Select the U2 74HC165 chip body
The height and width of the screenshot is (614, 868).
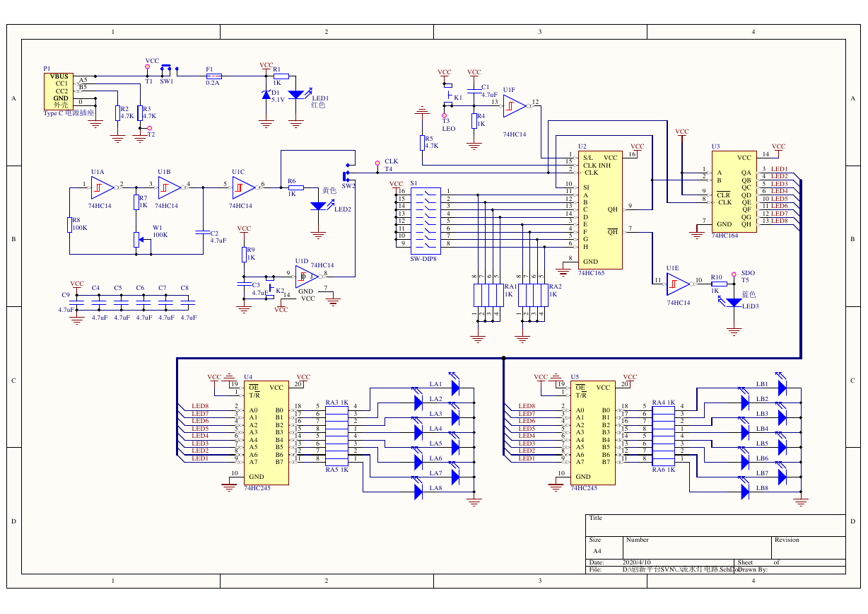point(600,210)
